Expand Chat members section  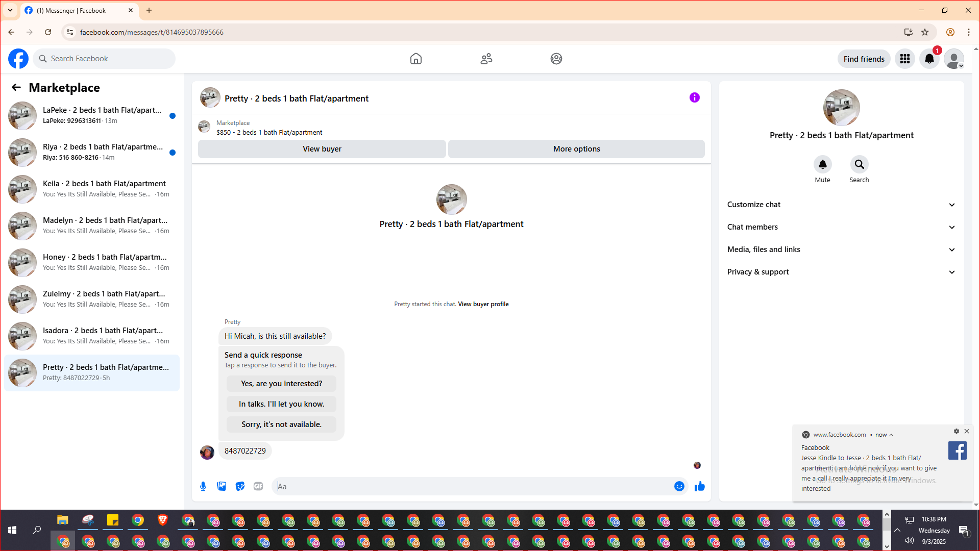point(842,227)
